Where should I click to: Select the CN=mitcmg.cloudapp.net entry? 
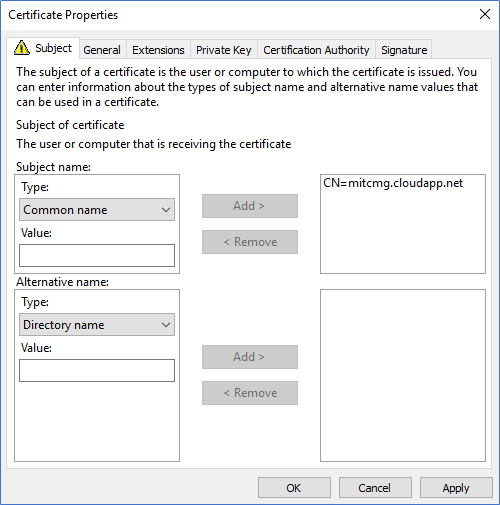point(393,183)
